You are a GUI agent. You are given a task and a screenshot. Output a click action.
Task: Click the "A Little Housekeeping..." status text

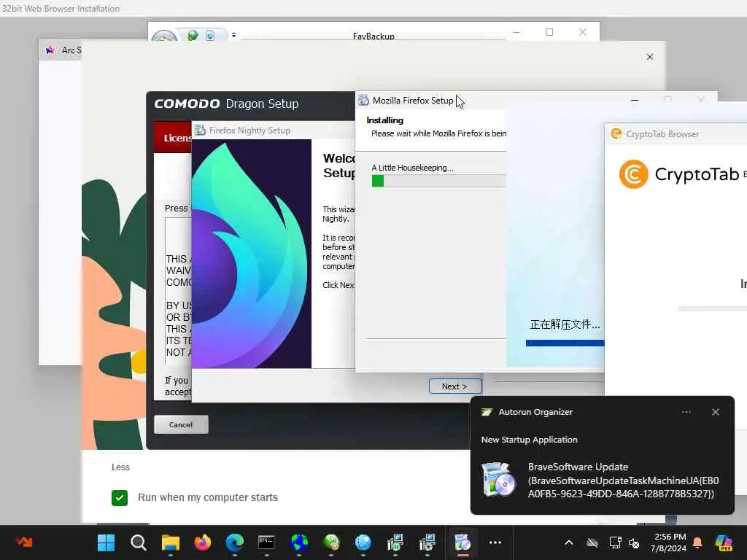pos(413,168)
